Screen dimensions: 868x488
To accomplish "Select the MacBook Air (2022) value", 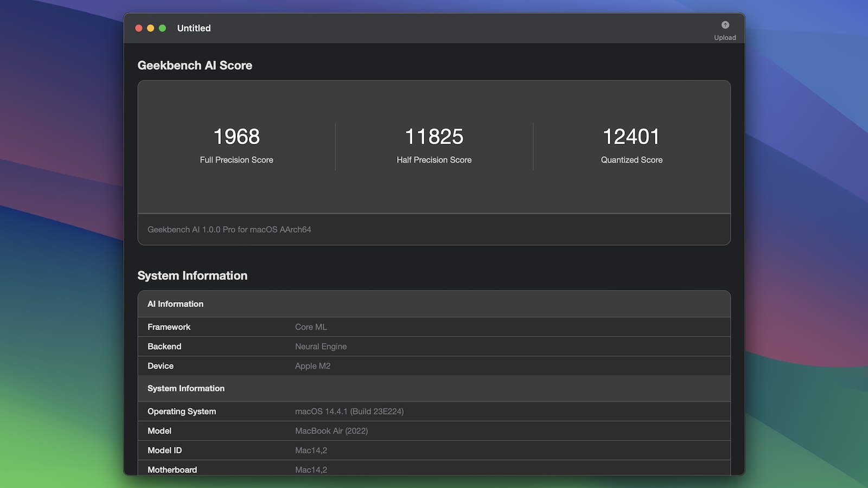I will click(331, 431).
